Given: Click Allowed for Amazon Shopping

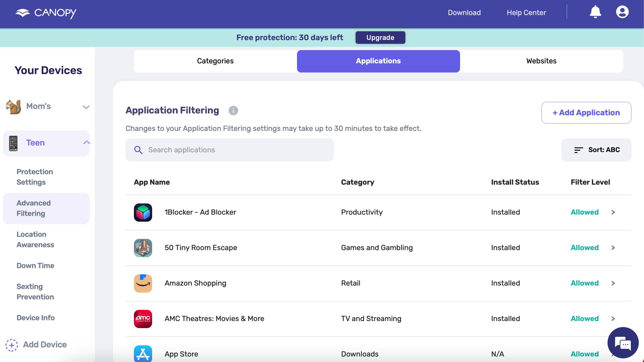Looking at the screenshot, I should pos(585,283).
